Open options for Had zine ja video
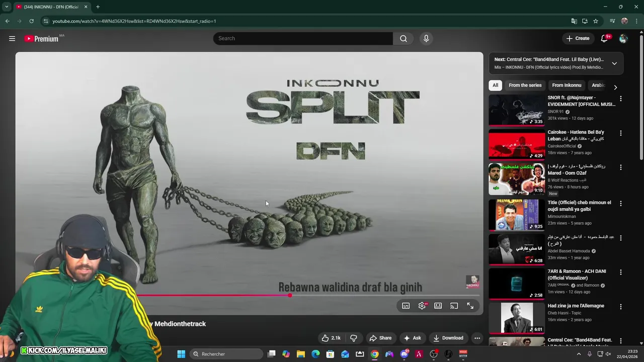This screenshot has width=644, height=362. point(620,307)
